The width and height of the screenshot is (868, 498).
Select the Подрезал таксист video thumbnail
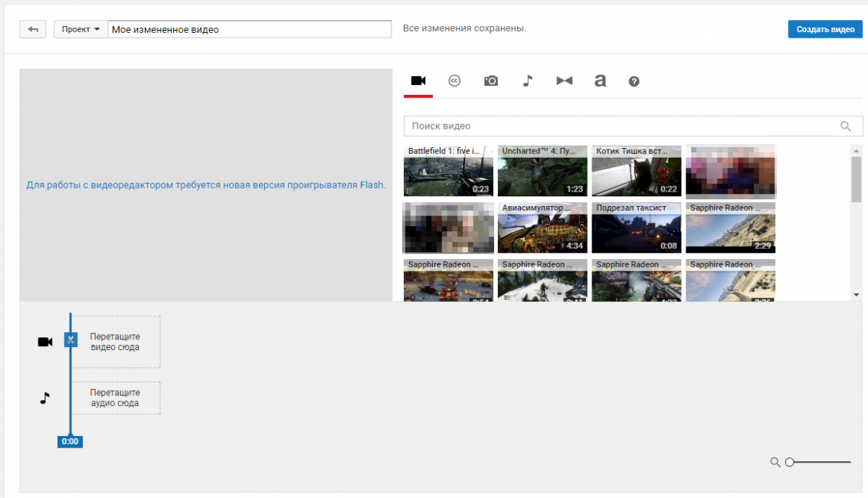(x=637, y=228)
